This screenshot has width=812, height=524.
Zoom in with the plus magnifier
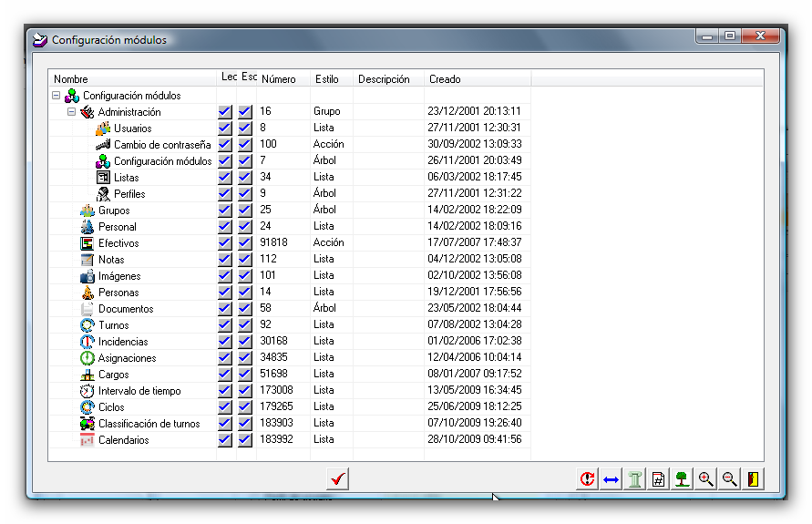click(x=705, y=478)
